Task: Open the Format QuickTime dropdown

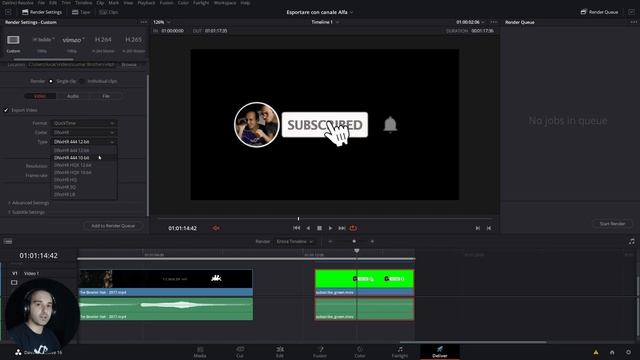Action: pyautogui.click(x=84, y=123)
